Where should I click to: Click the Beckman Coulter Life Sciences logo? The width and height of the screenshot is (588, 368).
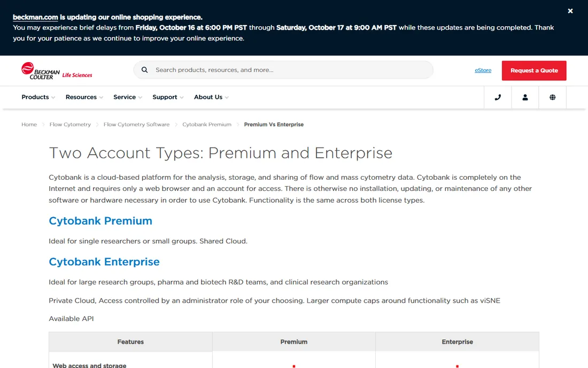(x=57, y=71)
